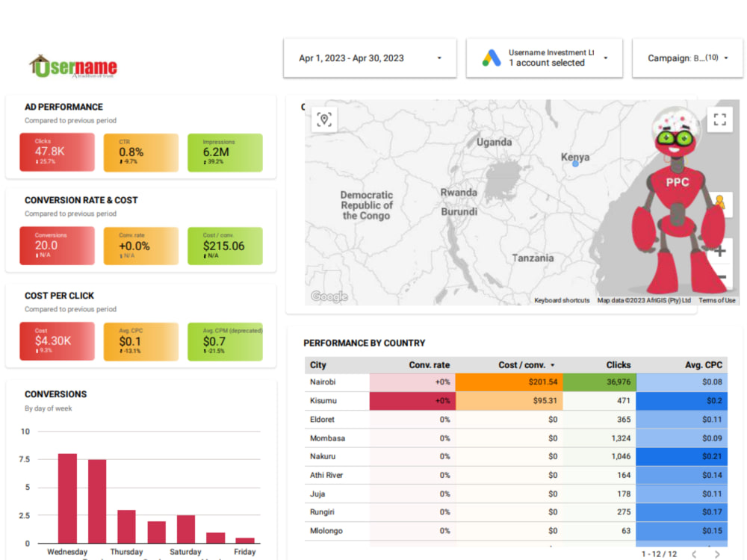Open the Campaign filter dropdown
747x560 pixels.
(x=687, y=58)
